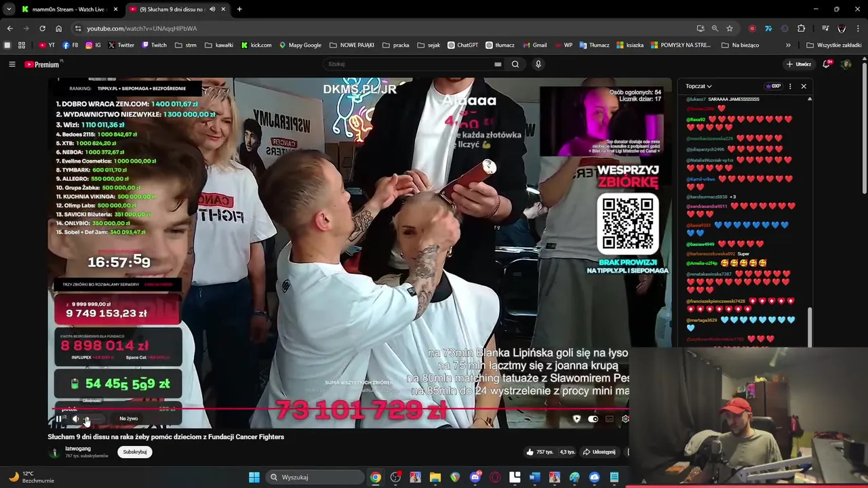Open Microsoft Word from the taskbar

pyautogui.click(x=534, y=477)
